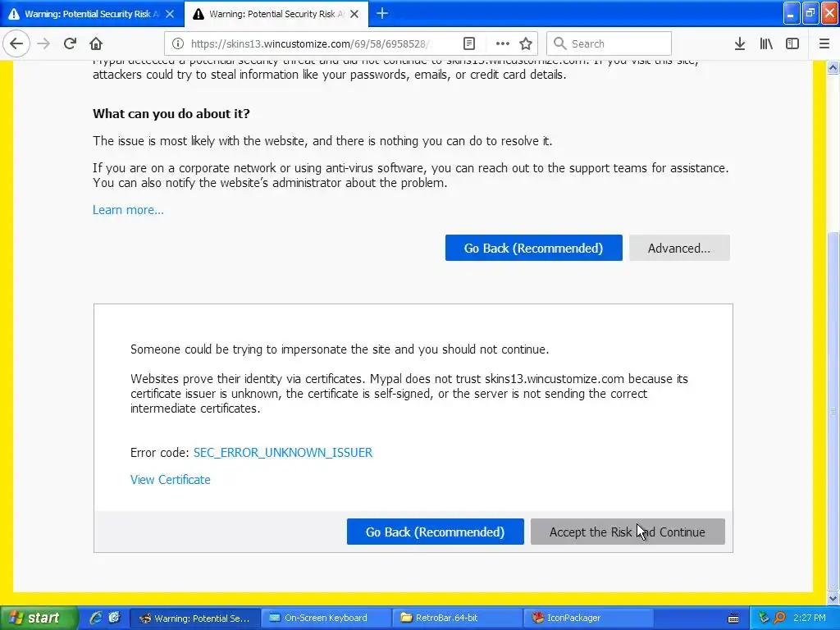The height and width of the screenshot is (630, 840).
Task: Show sidebars icon in the toolbar
Action: pyautogui.click(x=792, y=43)
